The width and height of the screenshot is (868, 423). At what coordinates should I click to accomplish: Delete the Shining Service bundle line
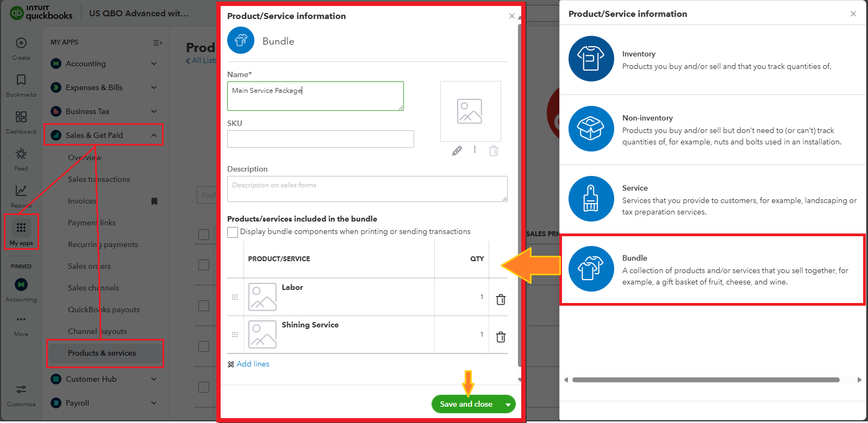(501, 337)
